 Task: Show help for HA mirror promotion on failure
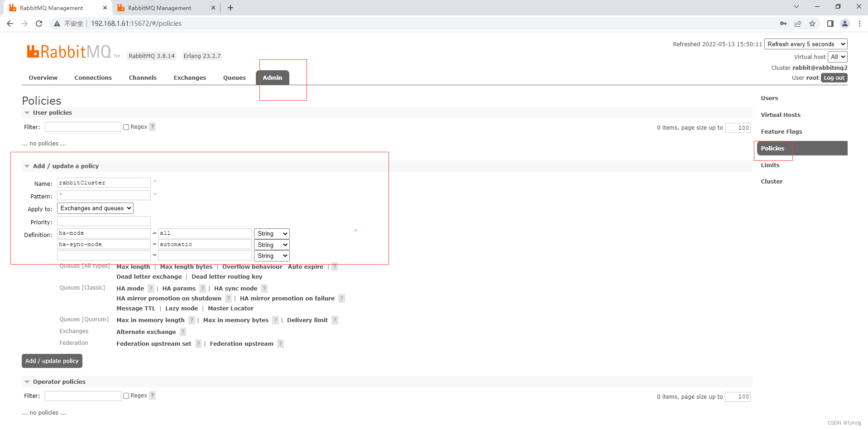click(x=341, y=298)
